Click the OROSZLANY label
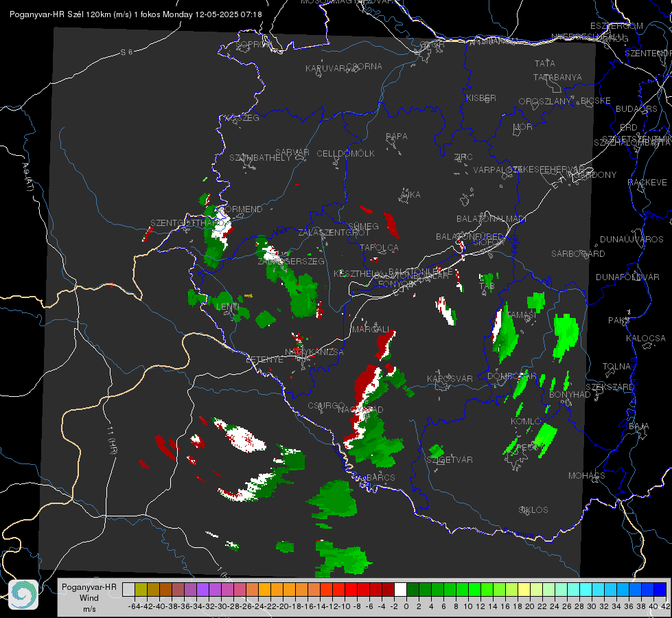 [x=545, y=102]
